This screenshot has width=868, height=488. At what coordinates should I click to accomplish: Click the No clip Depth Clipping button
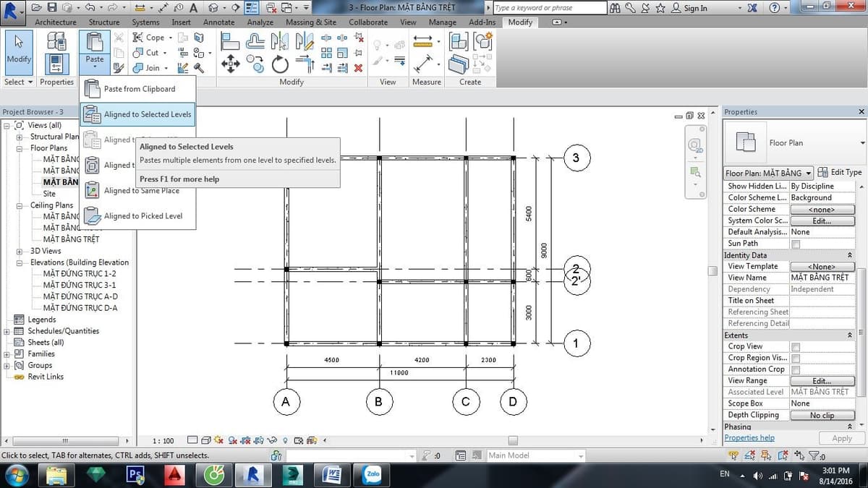(x=822, y=416)
